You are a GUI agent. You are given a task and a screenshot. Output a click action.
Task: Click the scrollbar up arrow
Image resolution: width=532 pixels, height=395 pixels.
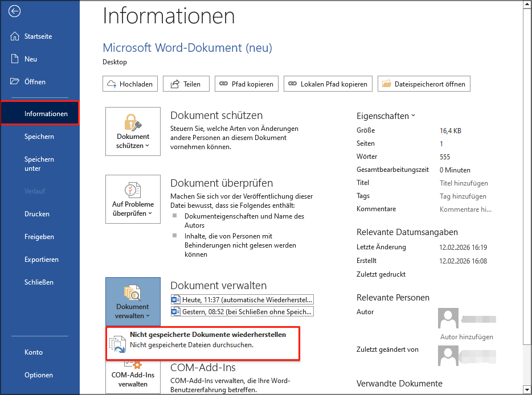tap(527, 4)
